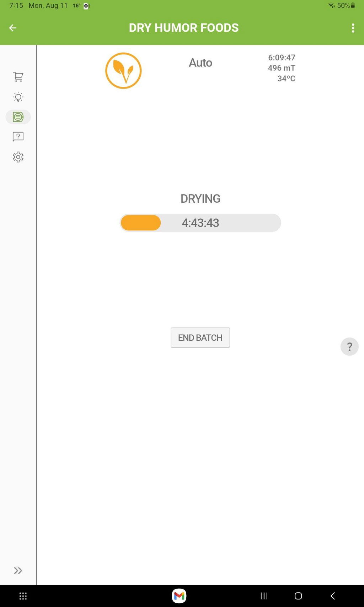
Task: Open the app drawer grid icon
Action: tap(23, 596)
